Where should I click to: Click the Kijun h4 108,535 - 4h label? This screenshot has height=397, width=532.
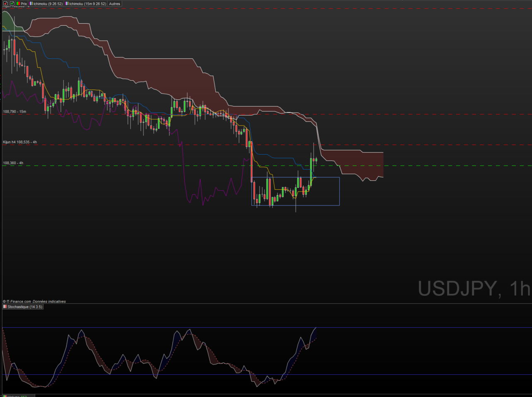[20, 142]
